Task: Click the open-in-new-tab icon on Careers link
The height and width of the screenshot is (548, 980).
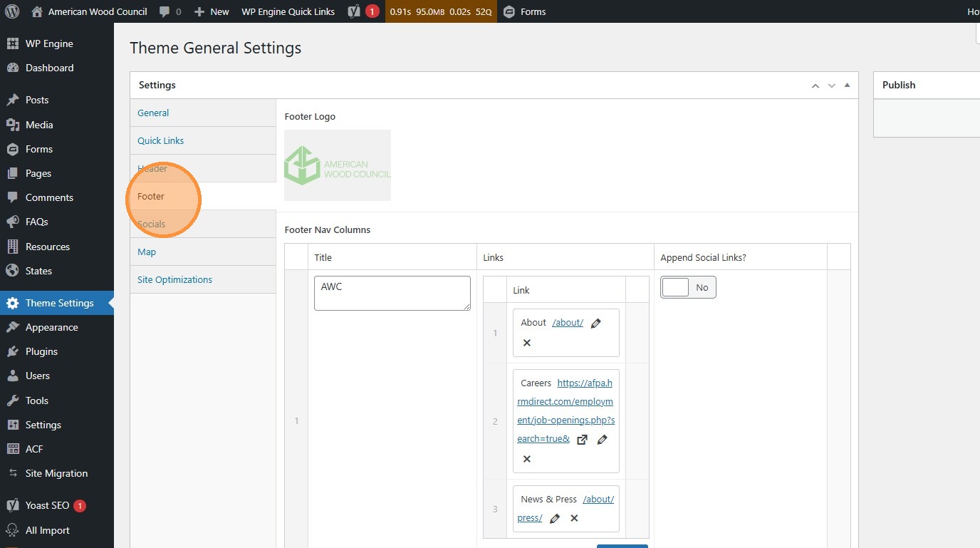Action: tap(582, 440)
